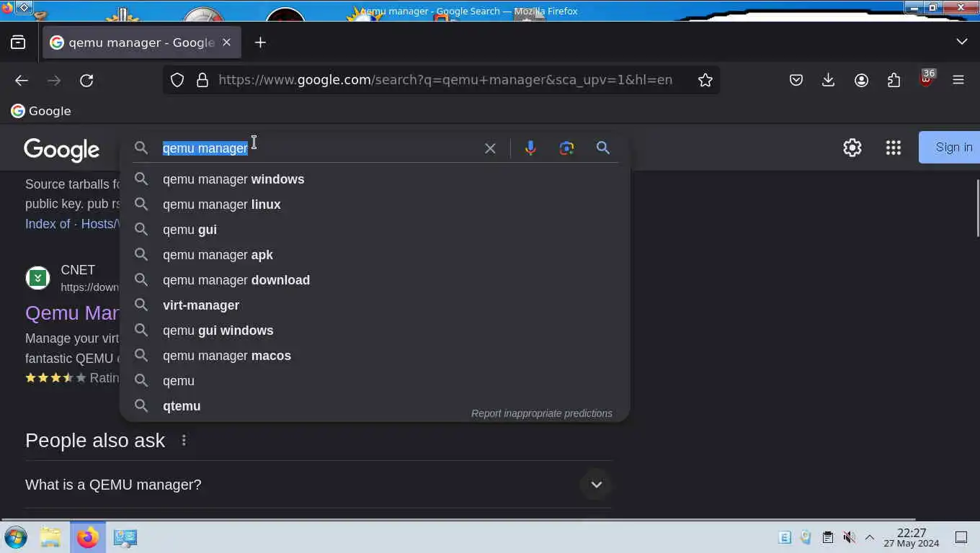This screenshot has height=553, width=980.
Task: Bookmark this page with the star
Action: click(705, 80)
